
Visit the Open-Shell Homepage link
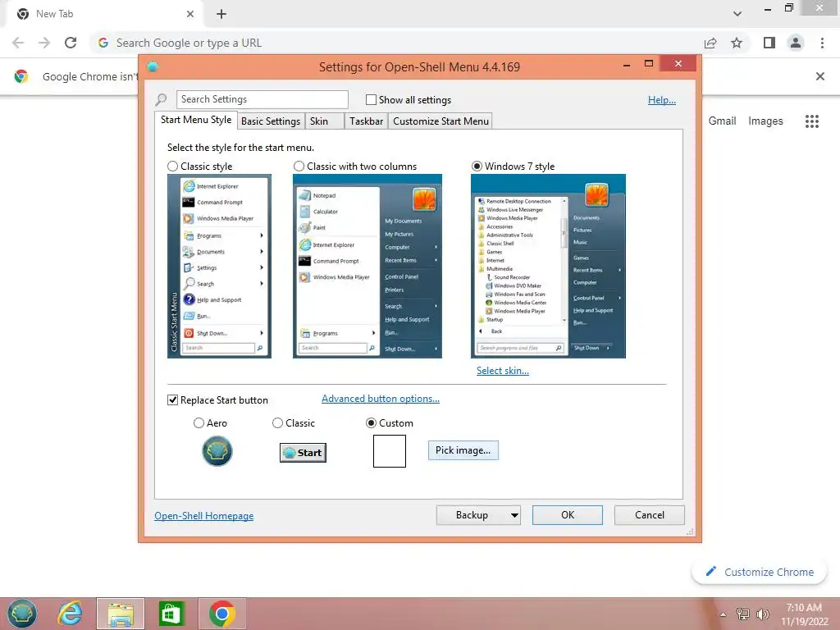[x=204, y=516]
